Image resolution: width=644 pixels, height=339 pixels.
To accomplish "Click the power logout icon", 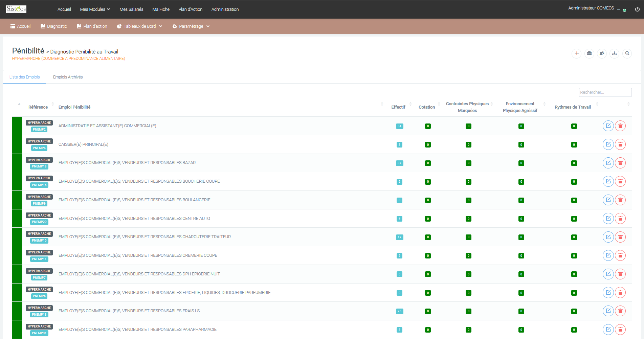I will coord(637,9).
